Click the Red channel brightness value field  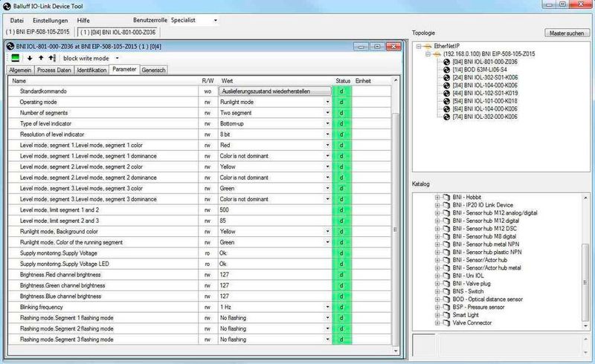pyautogui.click(x=274, y=275)
